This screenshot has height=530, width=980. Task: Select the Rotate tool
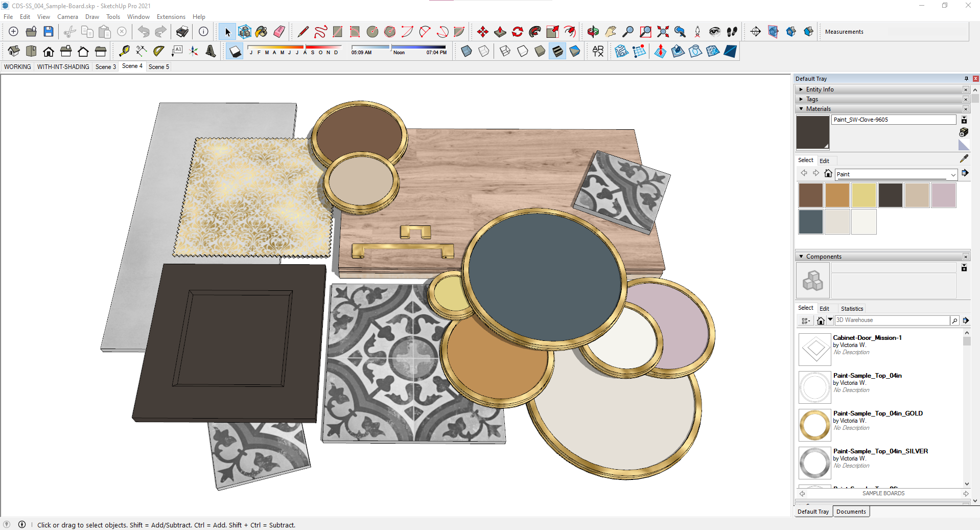coord(517,31)
